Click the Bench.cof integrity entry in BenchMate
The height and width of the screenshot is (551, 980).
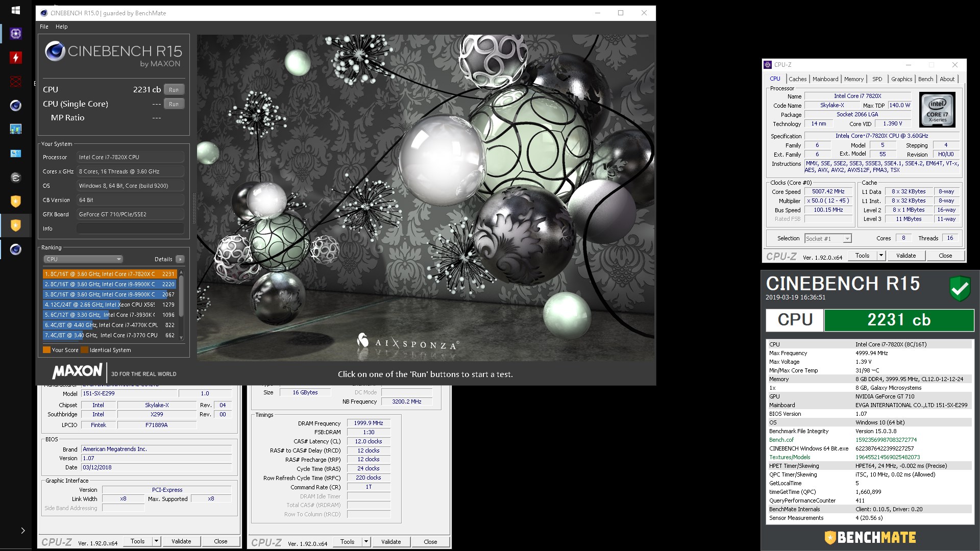pyautogui.click(x=781, y=440)
